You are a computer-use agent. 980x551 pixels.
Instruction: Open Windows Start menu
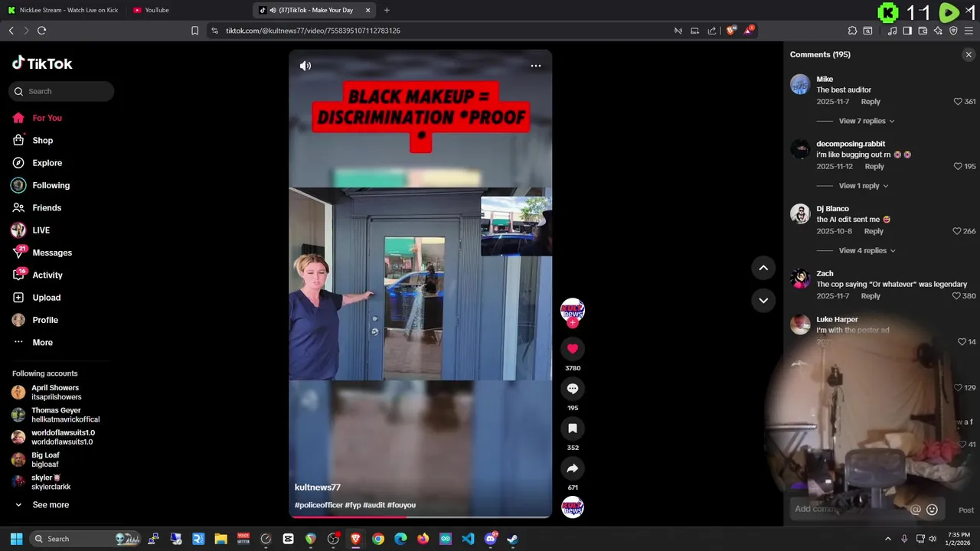tap(16, 539)
